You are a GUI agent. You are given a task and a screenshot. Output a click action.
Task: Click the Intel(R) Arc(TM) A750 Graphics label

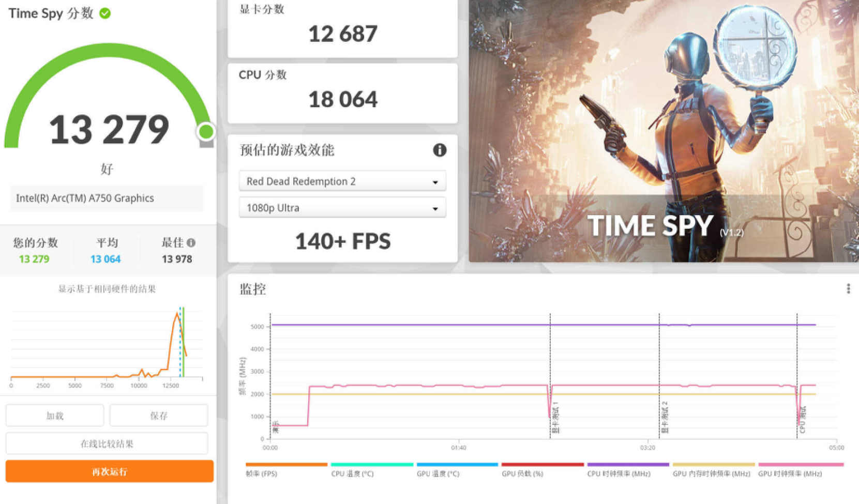click(85, 198)
